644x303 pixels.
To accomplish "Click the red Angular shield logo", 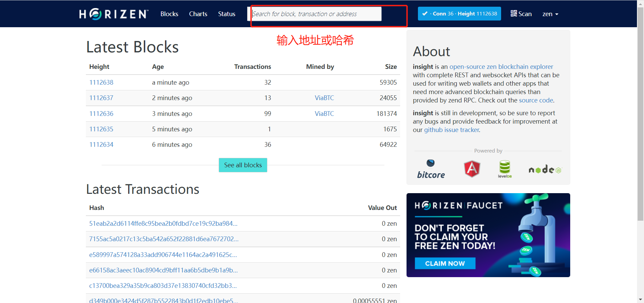I will click(x=472, y=169).
